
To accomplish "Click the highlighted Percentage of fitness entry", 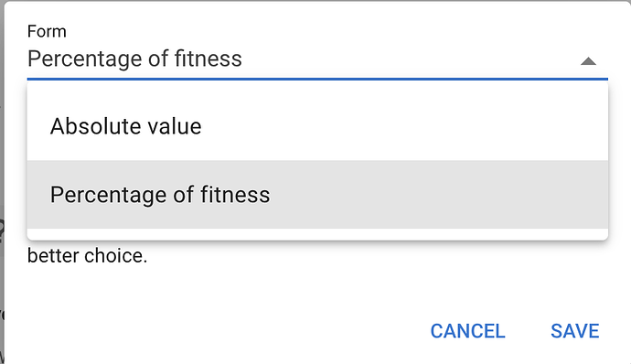I will tap(317, 195).
